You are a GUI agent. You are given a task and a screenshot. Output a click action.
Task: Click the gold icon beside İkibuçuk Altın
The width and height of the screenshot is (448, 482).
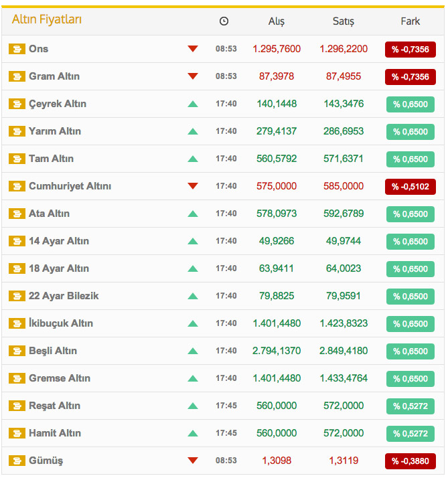click(17, 323)
